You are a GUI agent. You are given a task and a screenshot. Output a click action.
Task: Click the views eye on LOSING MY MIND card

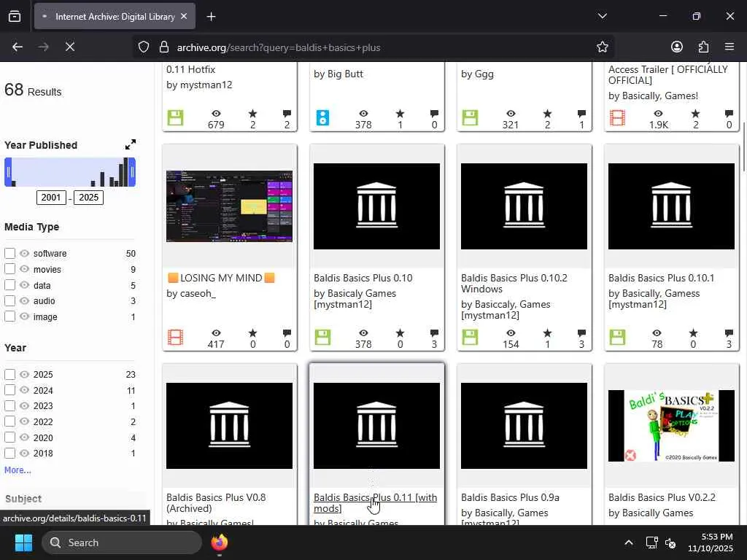coord(216,332)
